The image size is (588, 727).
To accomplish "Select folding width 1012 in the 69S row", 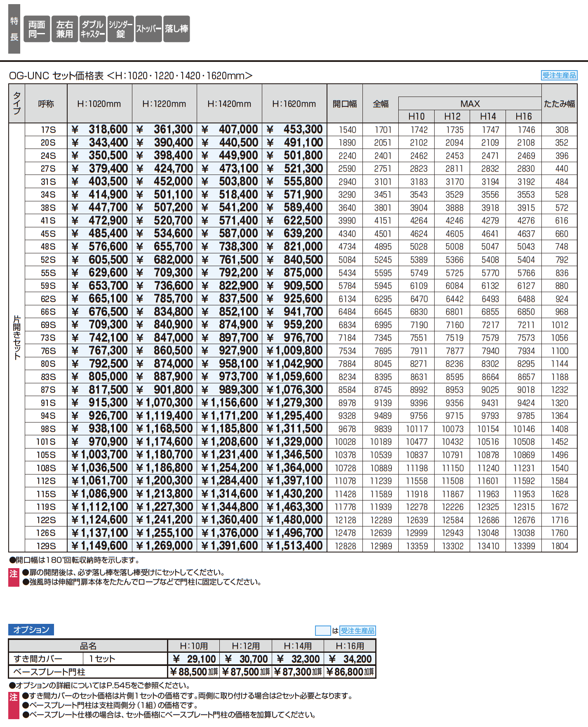I will tap(560, 325).
